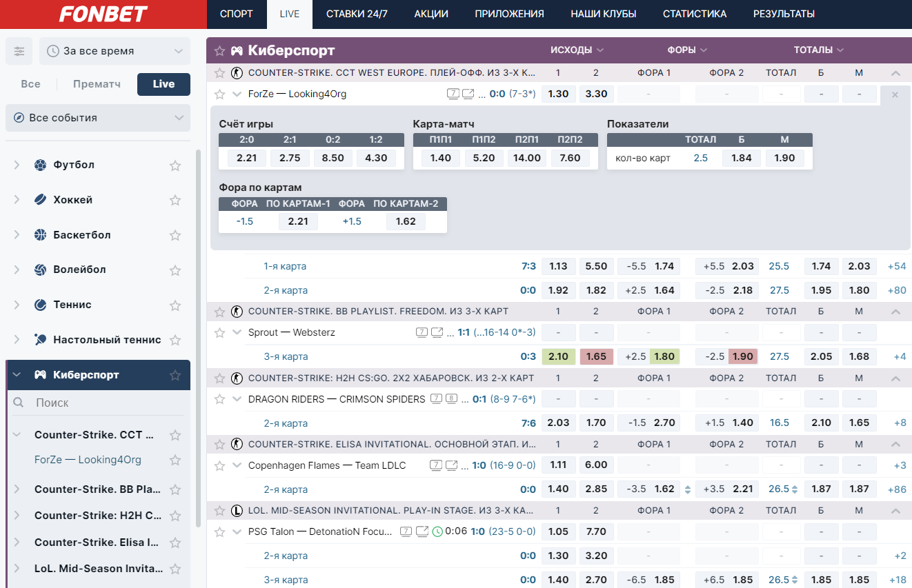Click the FONBET logo
Viewport: 912px width, 588px height.
(x=103, y=14)
